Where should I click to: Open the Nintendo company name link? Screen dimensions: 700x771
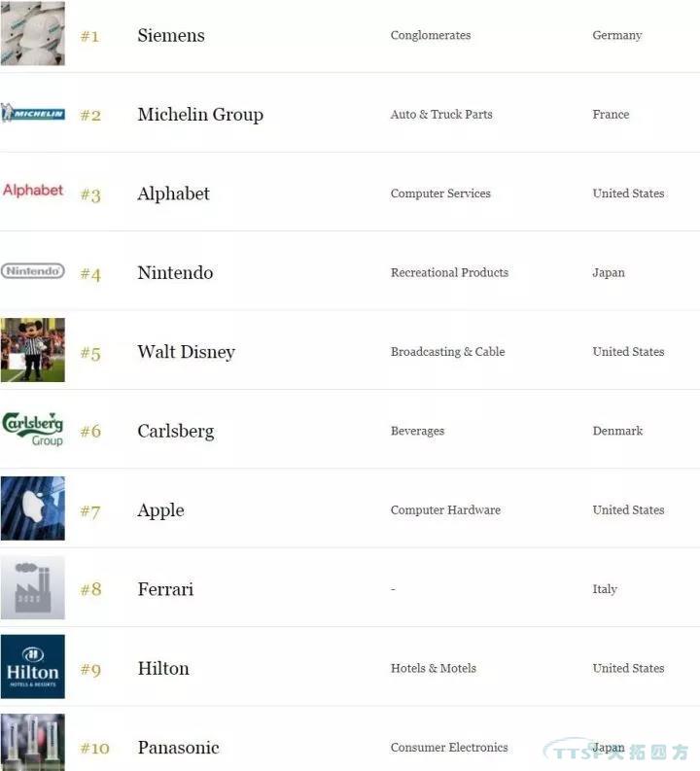click(x=175, y=273)
